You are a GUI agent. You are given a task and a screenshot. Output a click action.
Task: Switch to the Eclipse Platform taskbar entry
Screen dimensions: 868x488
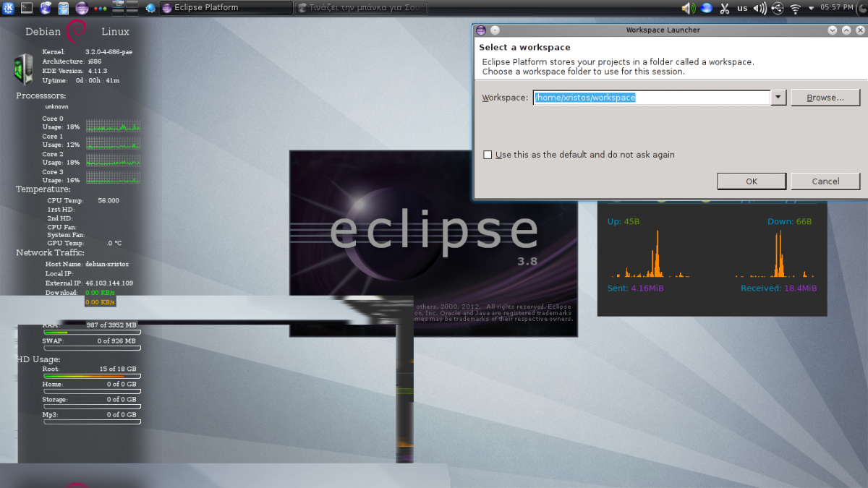pos(225,8)
